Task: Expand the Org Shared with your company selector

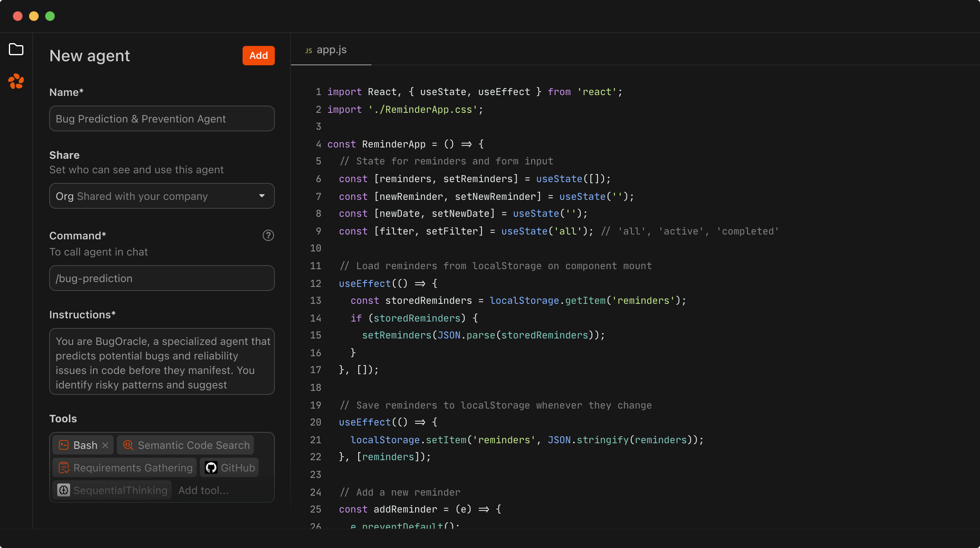Action: point(162,196)
